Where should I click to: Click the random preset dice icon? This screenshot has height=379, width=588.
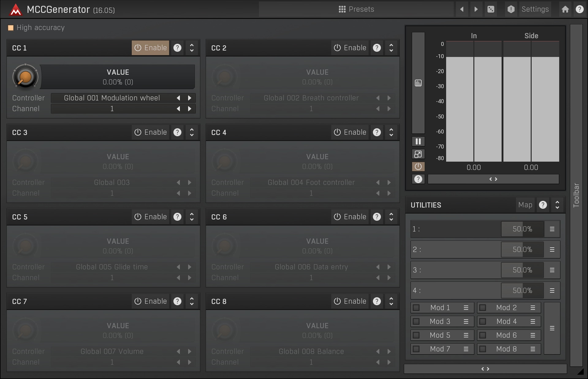pos(491,9)
